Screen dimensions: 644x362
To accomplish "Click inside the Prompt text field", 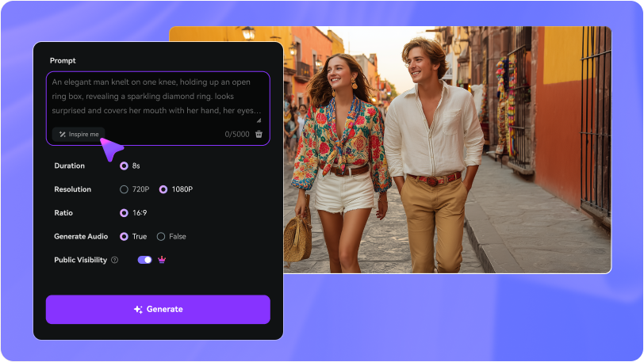I will point(158,109).
